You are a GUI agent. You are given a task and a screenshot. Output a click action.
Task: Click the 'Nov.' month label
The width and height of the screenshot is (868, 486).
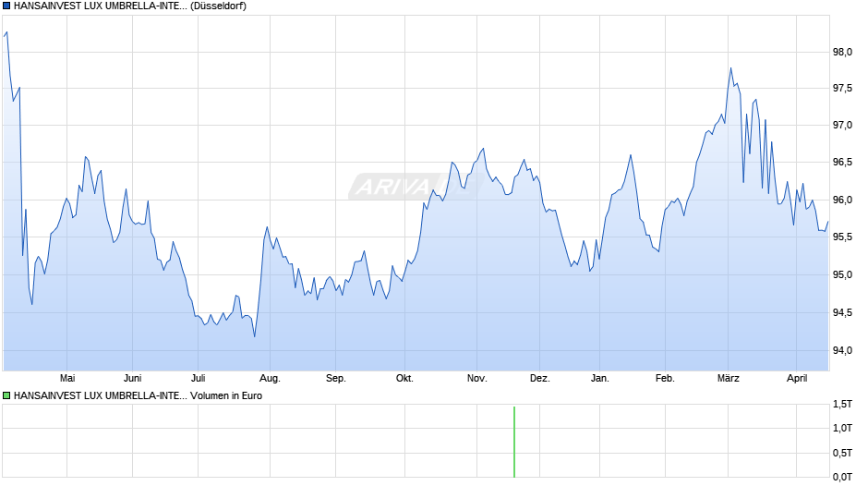pos(477,378)
